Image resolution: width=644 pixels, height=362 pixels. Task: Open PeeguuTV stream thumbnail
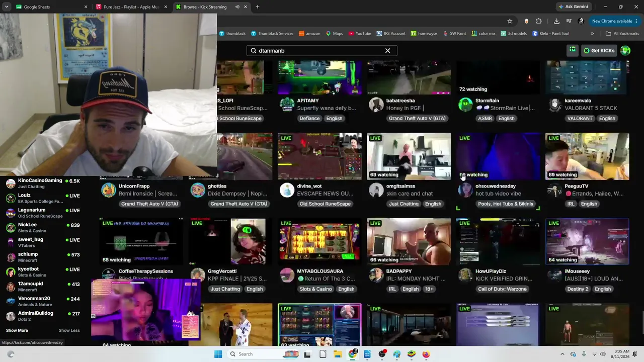point(587,156)
